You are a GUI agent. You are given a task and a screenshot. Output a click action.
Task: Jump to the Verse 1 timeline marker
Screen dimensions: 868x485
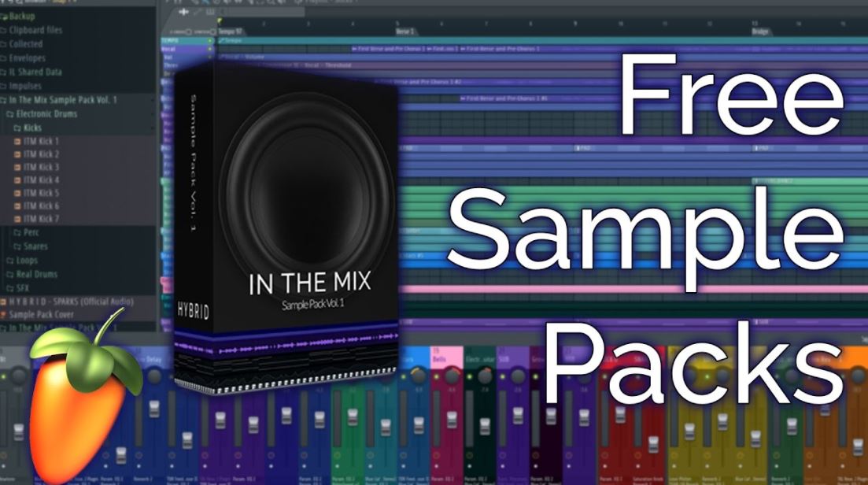(x=404, y=31)
